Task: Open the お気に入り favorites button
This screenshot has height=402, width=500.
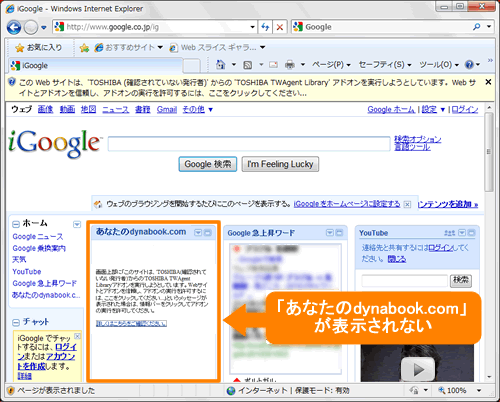Action: (x=39, y=48)
